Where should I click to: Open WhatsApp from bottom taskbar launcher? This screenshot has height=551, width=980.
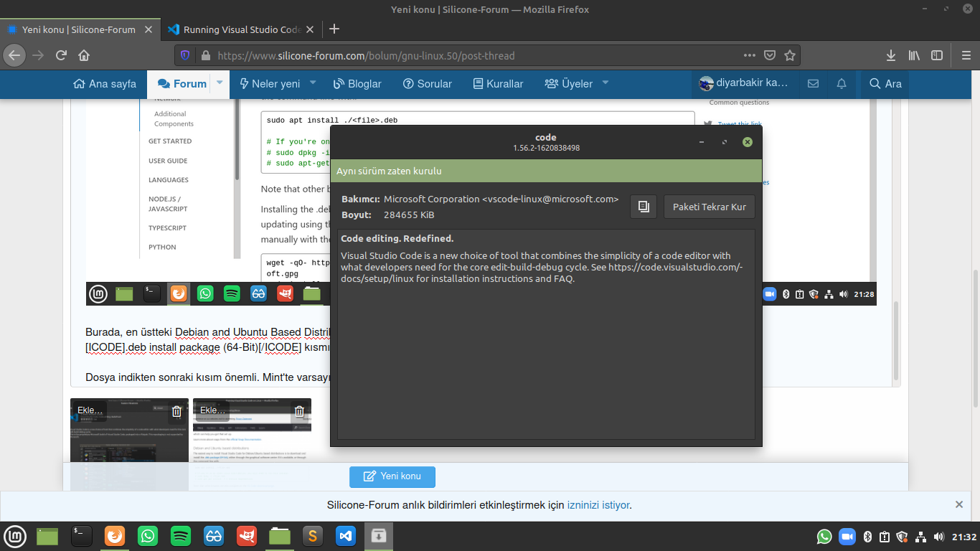pyautogui.click(x=148, y=535)
